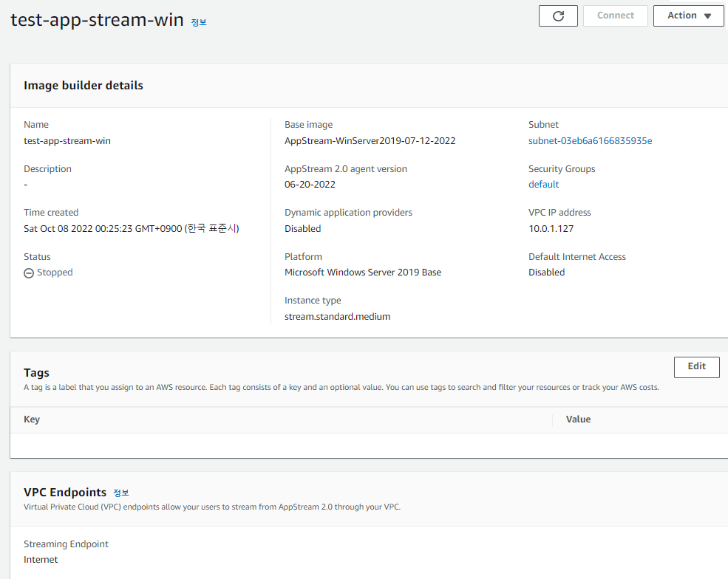Click base image AppStream-WinServer2019-07-12-2022 text

[x=370, y=140]
